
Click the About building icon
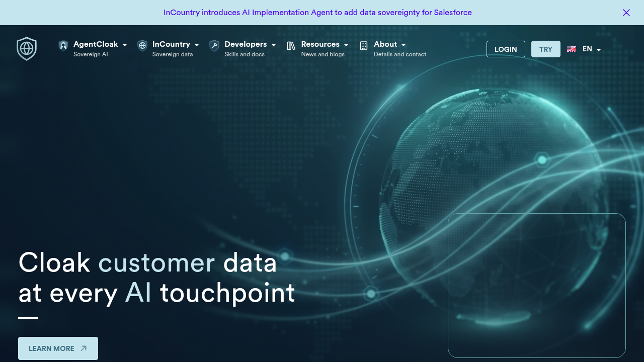364,46
